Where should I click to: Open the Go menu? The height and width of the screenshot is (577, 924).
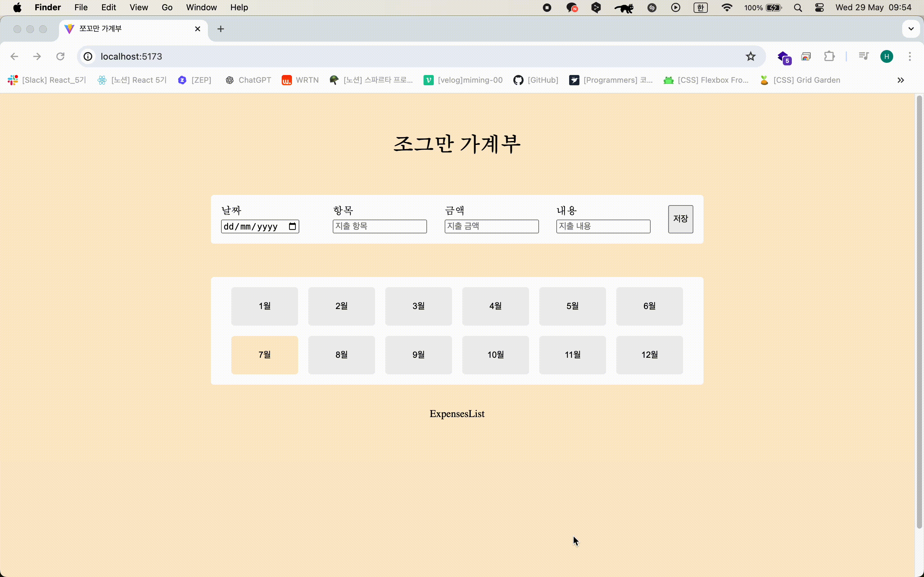click(x=167, y=7)
